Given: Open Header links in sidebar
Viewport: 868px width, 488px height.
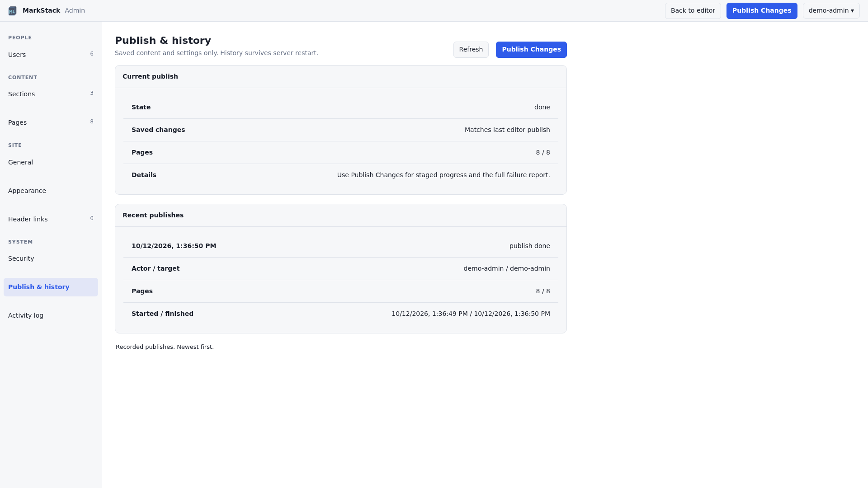Looking at the screenshot, I should click(x=51, y=219).
